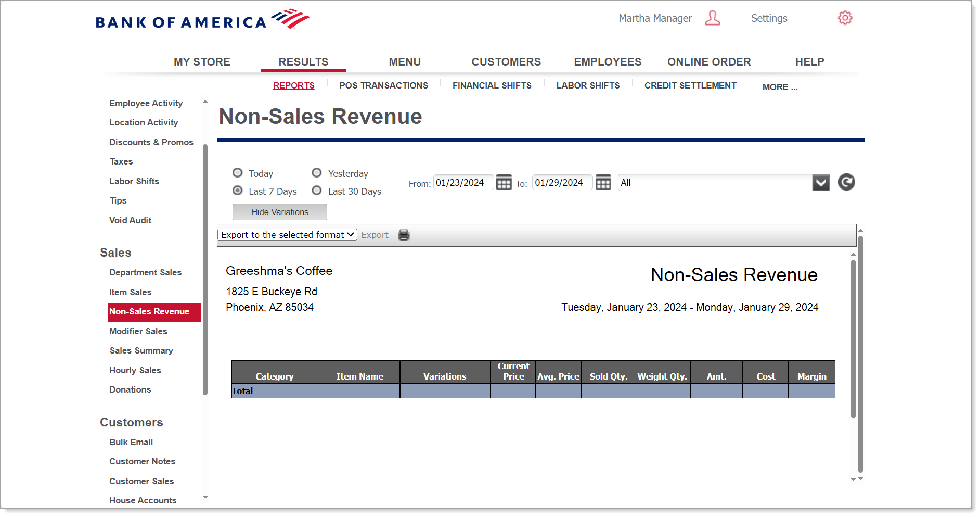Image resolution: width=980 pixels, height=517 pixels.
Task: Open Location Activity report
Action: click(x=144, y=122)
